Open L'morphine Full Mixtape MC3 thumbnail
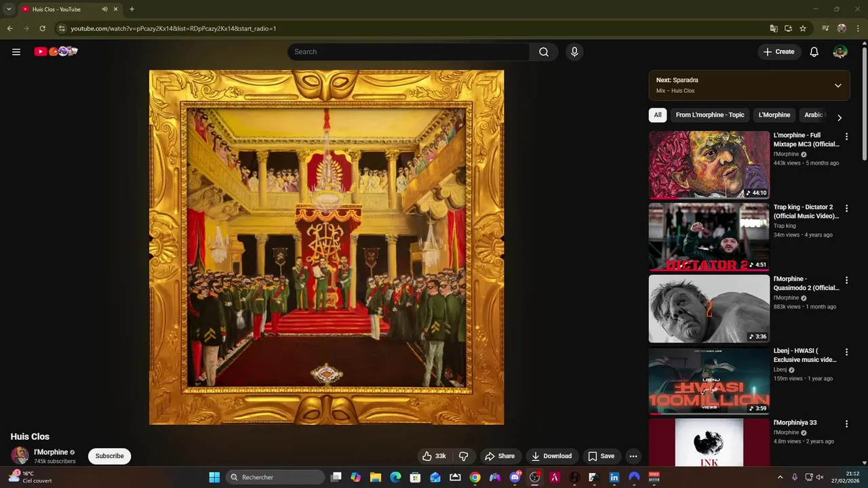868x488 pixels. click(709, 165)
